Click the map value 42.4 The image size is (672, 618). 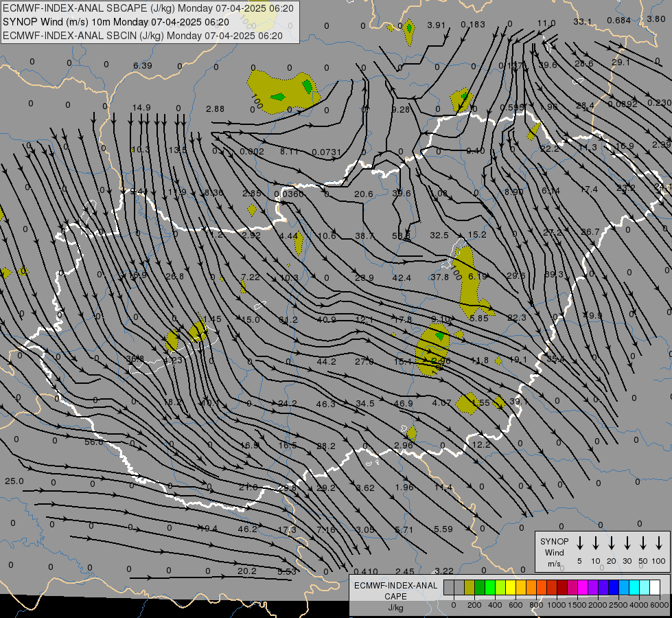click(x=402, y=278)
